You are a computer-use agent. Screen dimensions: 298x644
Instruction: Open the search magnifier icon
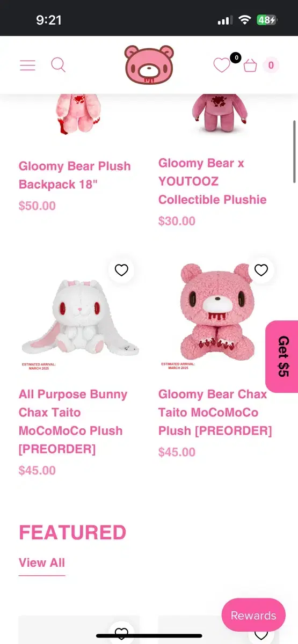click(x=58, y=65)
